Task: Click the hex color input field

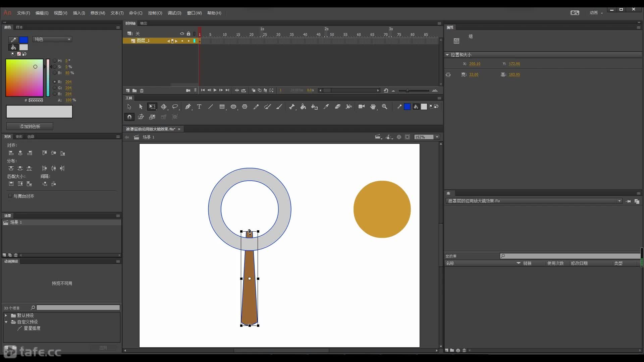Action: point(36,100)
